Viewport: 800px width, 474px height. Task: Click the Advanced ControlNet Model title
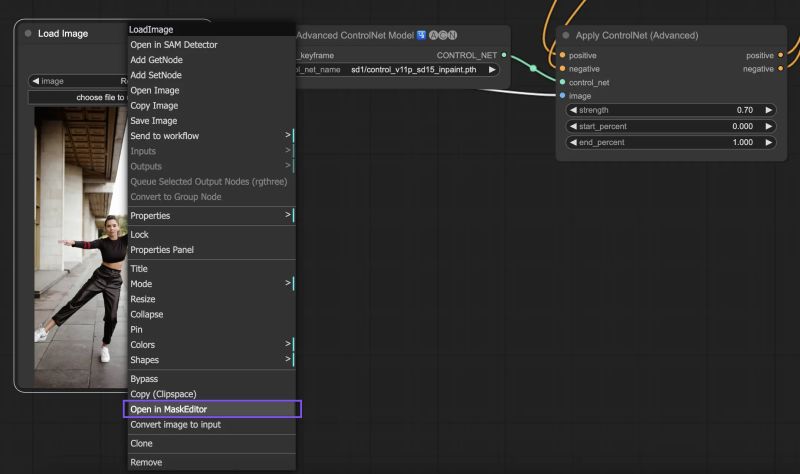point(355,35)
